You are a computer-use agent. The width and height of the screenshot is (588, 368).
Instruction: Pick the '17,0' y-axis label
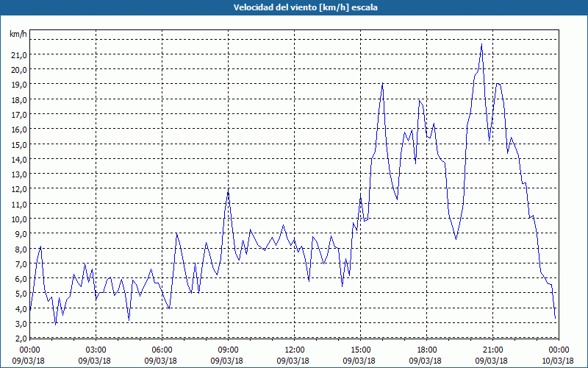point(20,115)
